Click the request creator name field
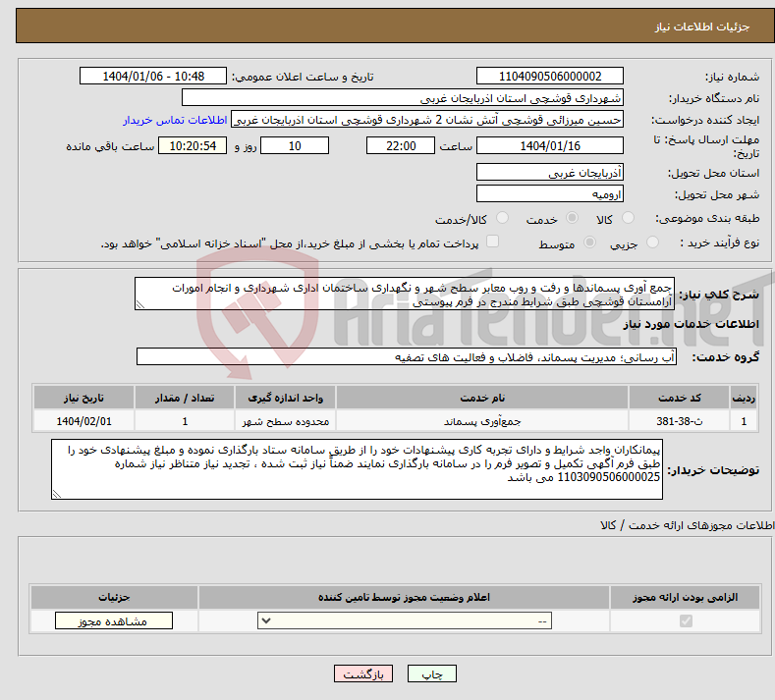Screen dimensions: 775x700 click(427, 120)
